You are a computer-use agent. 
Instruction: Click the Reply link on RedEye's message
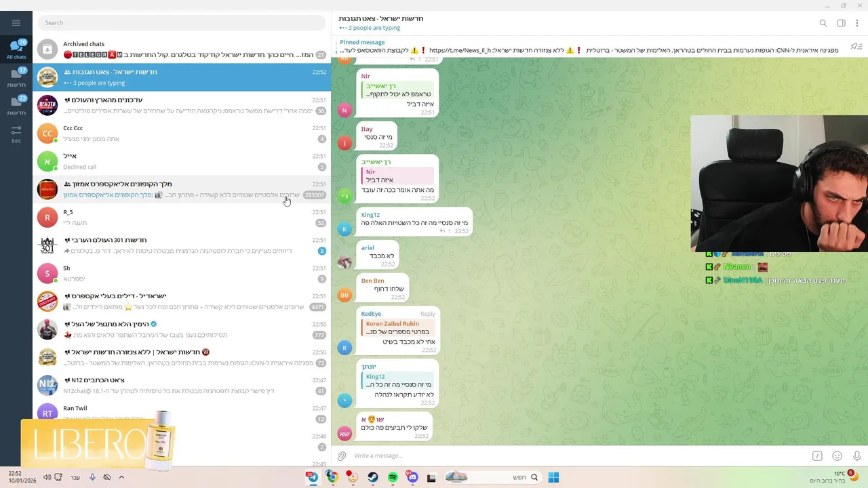point(427,314)
